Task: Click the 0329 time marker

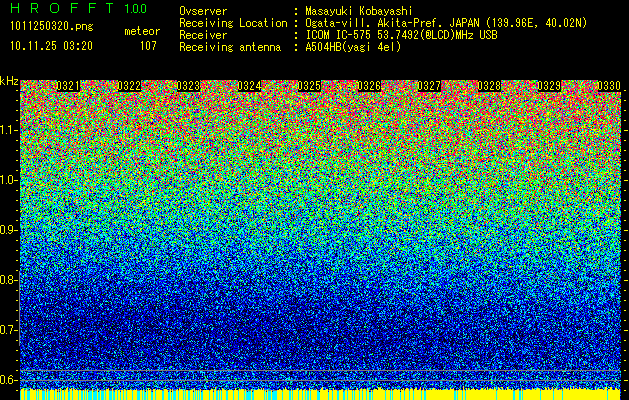Action: 549,86
